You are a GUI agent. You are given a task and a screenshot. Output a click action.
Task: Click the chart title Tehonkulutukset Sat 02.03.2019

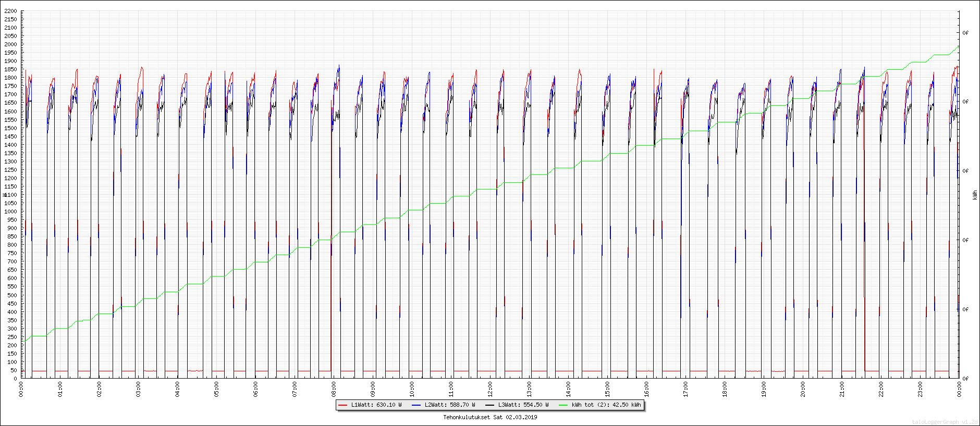tap(490, 417)
